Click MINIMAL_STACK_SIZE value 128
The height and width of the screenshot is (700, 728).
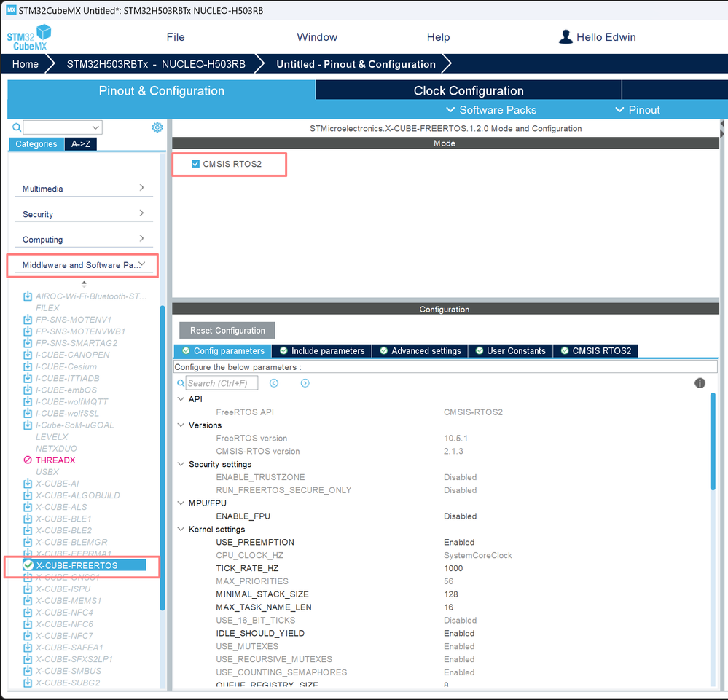coord(451,594)
